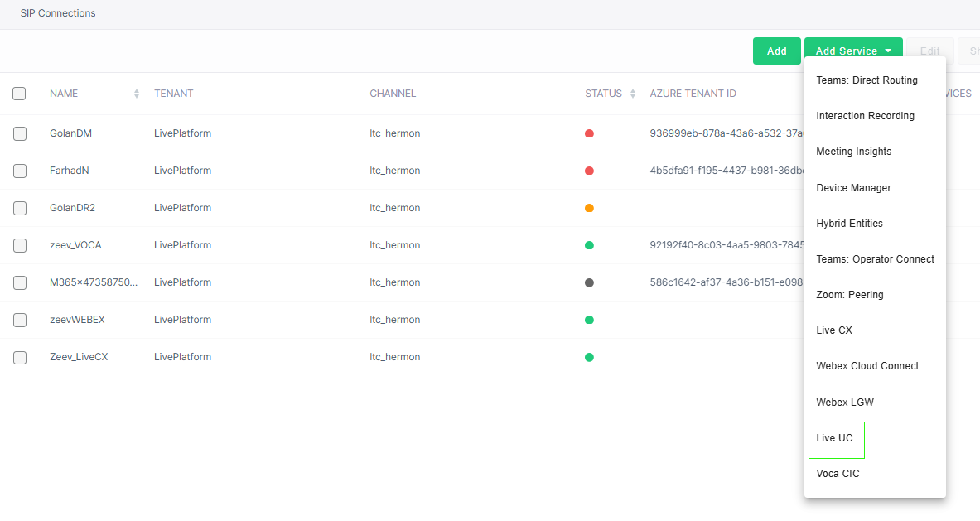
Task: Collapse the Add Service dropdown
Action: tap(853, 51)
